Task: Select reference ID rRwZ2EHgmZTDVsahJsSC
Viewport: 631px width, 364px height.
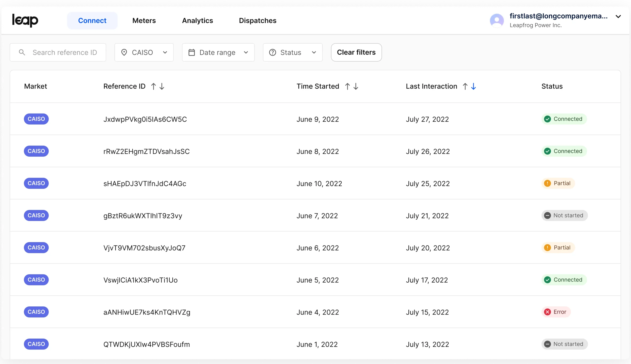Action: point(146,151)
